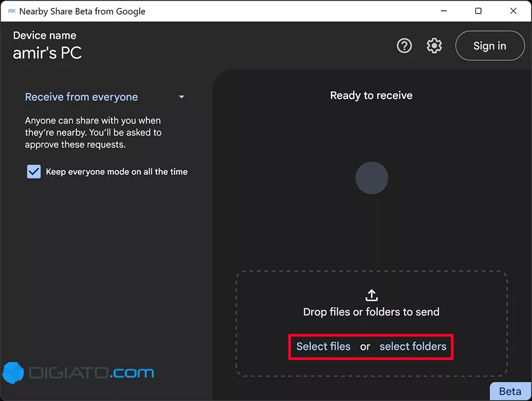This screenshot has height=401, width=532.
Task: Close the Nearby Share window
Action: [513, 11]
